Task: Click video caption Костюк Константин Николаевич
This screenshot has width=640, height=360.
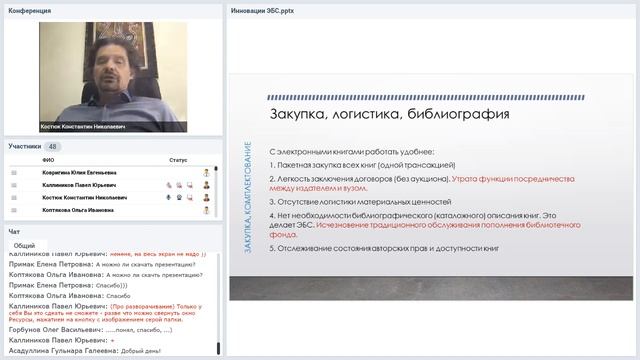Action: tap(83, 127)
